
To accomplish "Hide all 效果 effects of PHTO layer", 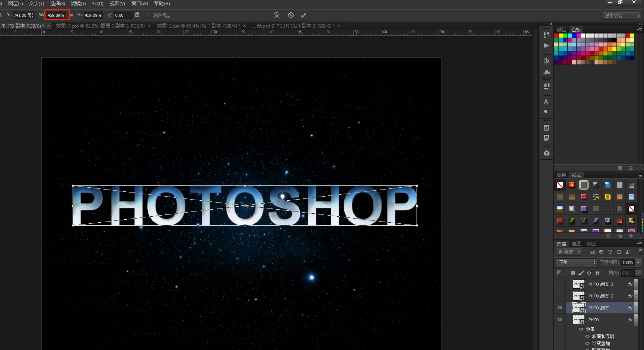I will pyautogui.click(x=581, y=329).
